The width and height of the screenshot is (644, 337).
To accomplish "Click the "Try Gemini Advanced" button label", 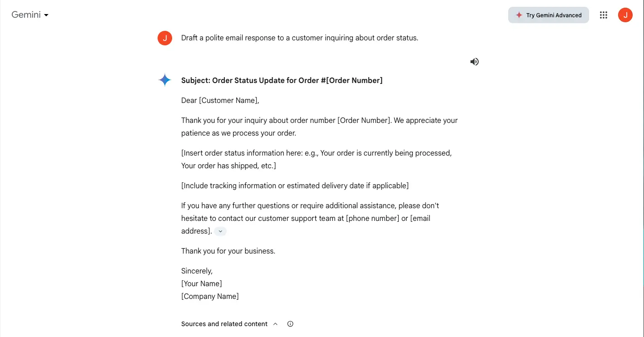I will coord(554,15).
